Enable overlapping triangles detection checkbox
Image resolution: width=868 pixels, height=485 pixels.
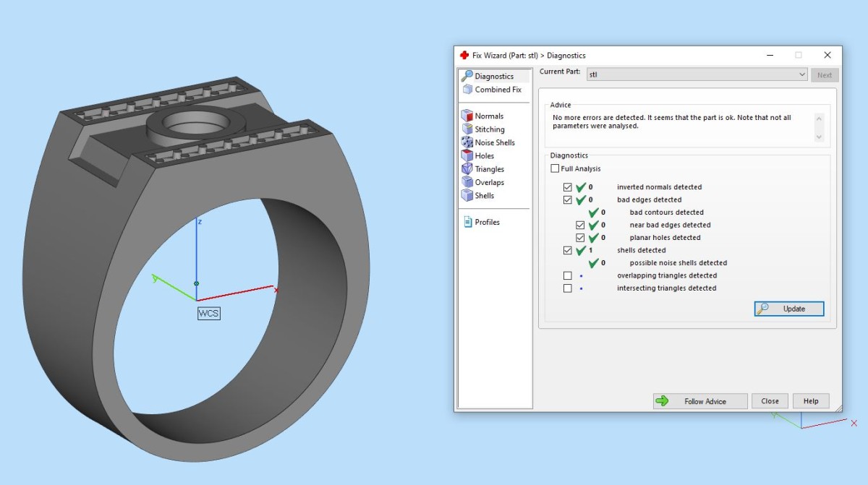point(568,275)
